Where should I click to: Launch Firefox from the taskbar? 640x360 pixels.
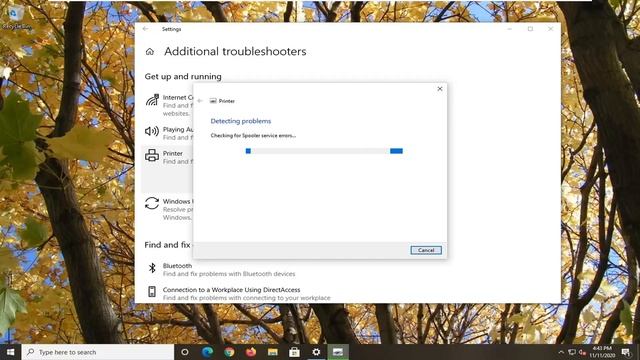(251, 352)
